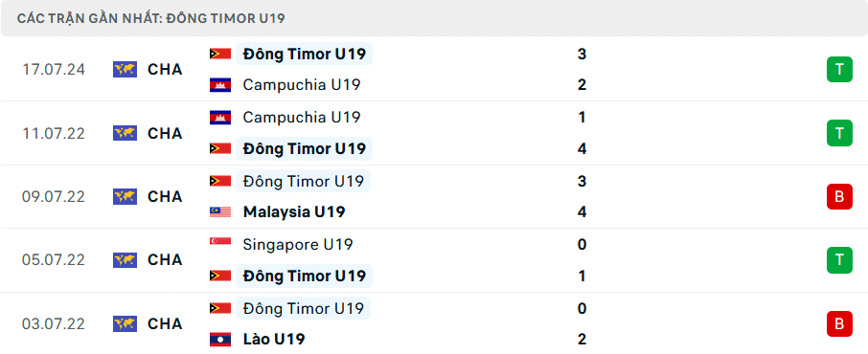Viewport: 868px width, 354px height.
Task: Open highlighted Đông Timor U19 in 17.07.24 match
Action: tap(304, 54)
